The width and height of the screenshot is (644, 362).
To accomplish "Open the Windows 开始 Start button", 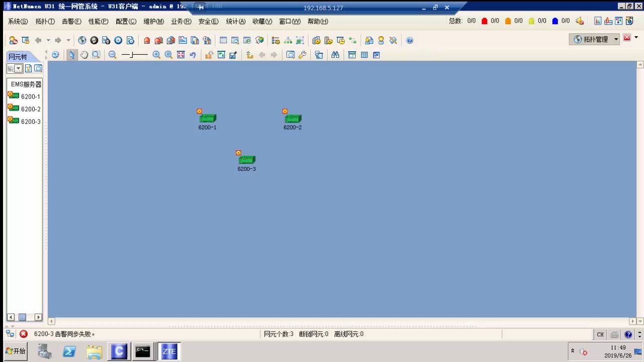I will tap(15, 351).
